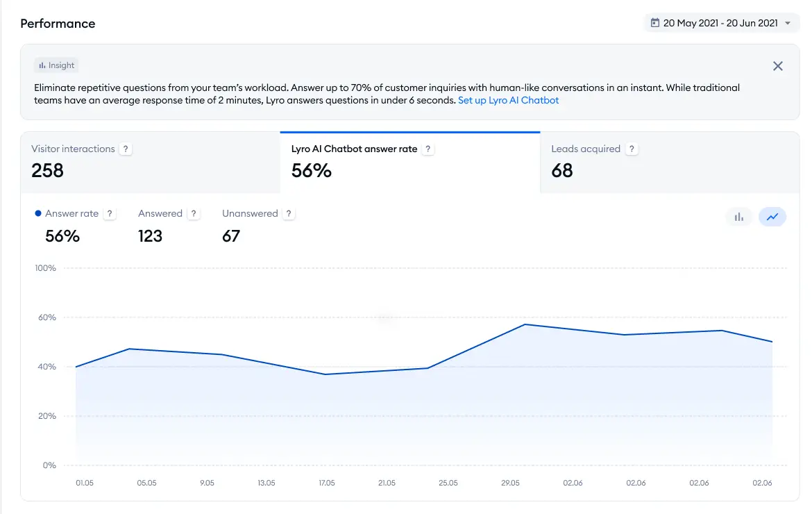Select the Visitor interactions tab
Viewport: 812px width, 514px height.
click(x=150, y=162)
